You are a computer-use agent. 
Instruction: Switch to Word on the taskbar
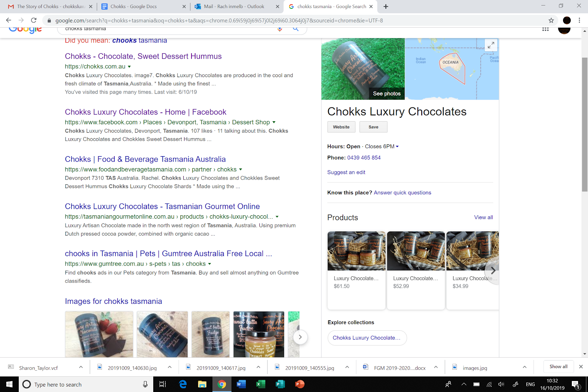[x=241, y=384]
